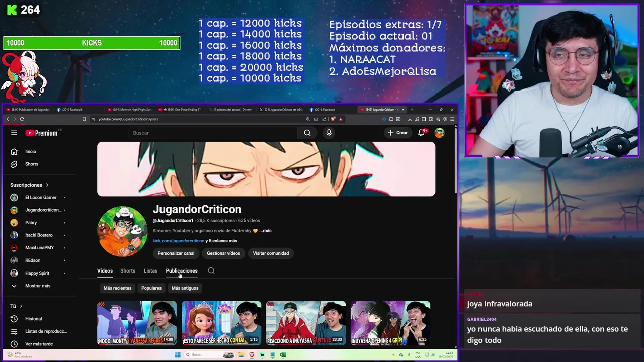Switch to the Listas channel tab
Viewport: 644px width, 362px height.
(x=150, y=270)
